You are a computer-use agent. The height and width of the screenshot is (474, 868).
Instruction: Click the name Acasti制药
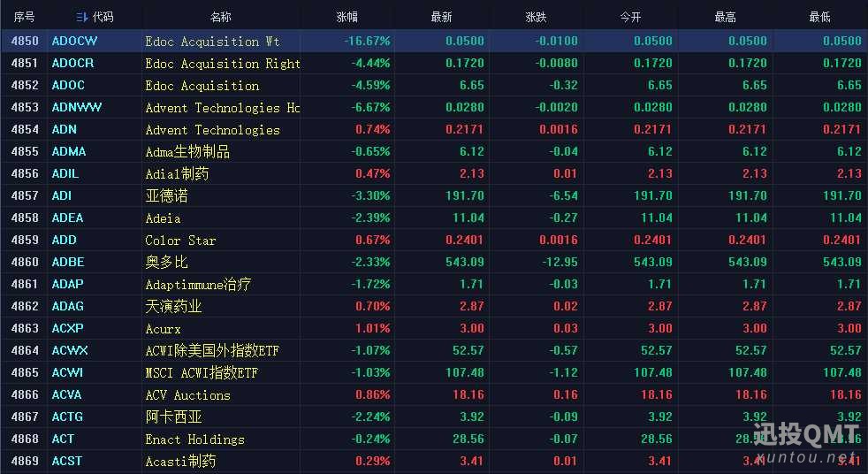(x=180, y=462)
